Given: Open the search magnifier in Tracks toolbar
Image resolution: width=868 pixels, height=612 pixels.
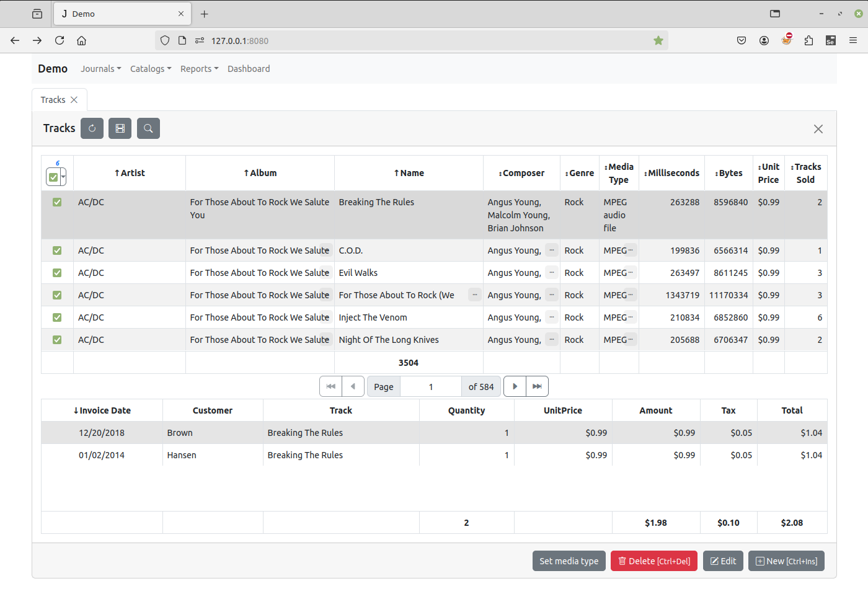Looking at the screenshot, I should click(x=148, y=128).
